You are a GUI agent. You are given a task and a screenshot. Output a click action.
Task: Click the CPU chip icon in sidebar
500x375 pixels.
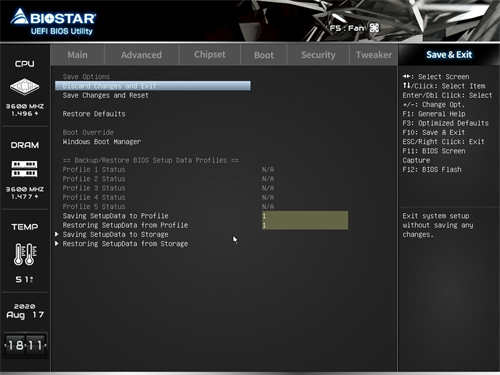point(24,87)
